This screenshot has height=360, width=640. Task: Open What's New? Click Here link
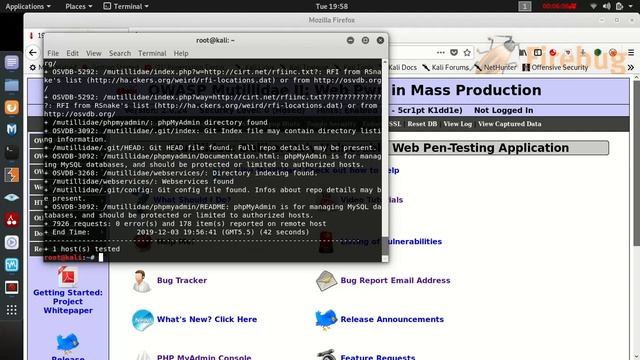click(207, 319)
